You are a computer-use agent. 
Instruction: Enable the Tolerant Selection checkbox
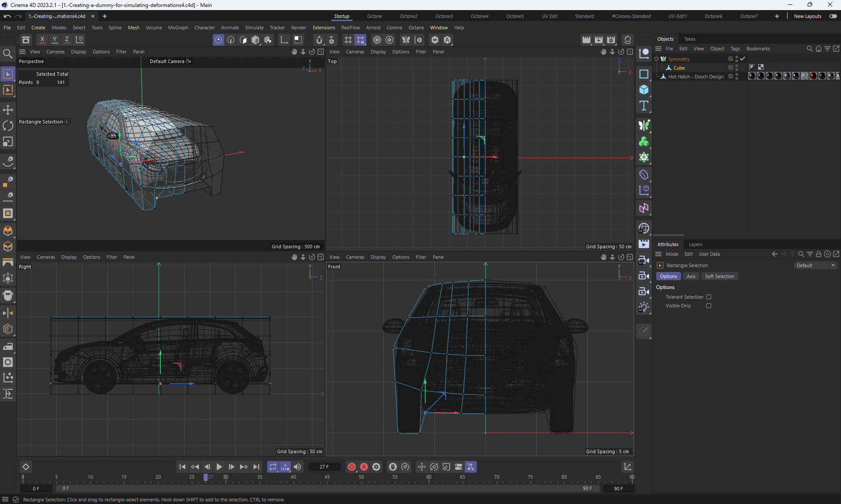click(709, 297)
